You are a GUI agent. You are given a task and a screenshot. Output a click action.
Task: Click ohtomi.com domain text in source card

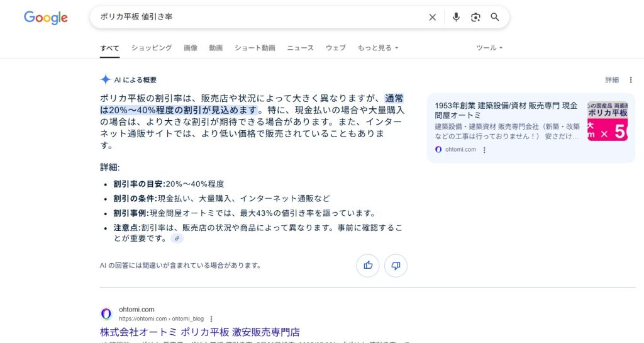pyautogui.click(x=460, y=150)
